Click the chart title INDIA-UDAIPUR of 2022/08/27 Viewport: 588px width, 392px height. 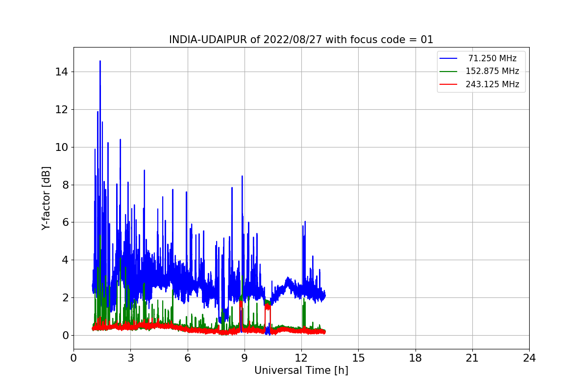[x=301, y=40]
